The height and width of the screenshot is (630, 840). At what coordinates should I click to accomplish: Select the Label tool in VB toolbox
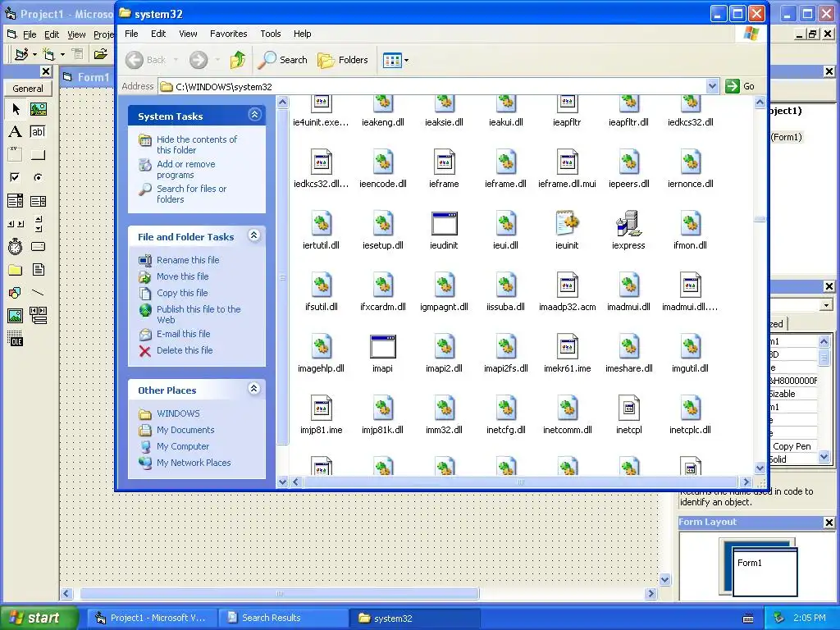coord(16,132)
